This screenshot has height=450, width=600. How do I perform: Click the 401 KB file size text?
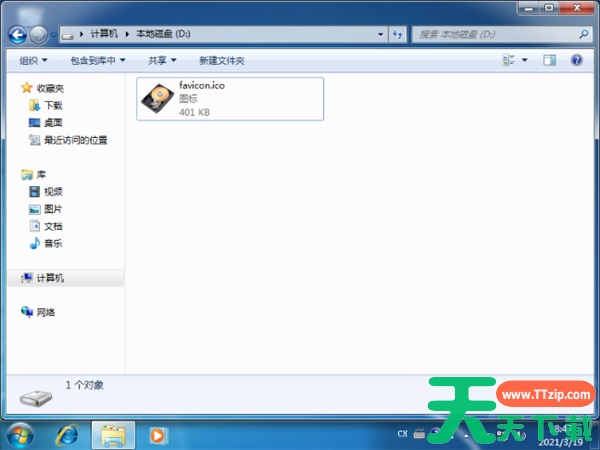tap(194, 112)
